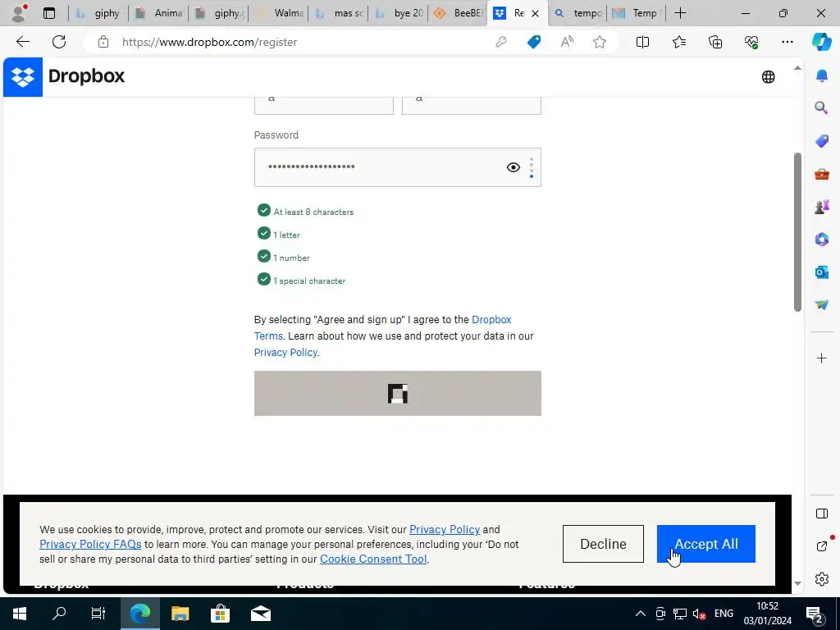Open sidebar notifications bell

pyautogui.click(x=822, y=75)
